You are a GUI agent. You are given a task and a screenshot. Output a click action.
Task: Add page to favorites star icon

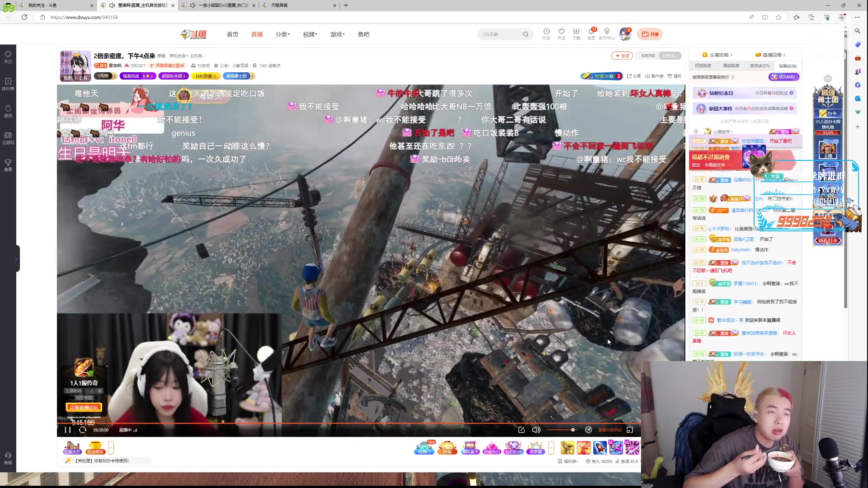(778, 17)
